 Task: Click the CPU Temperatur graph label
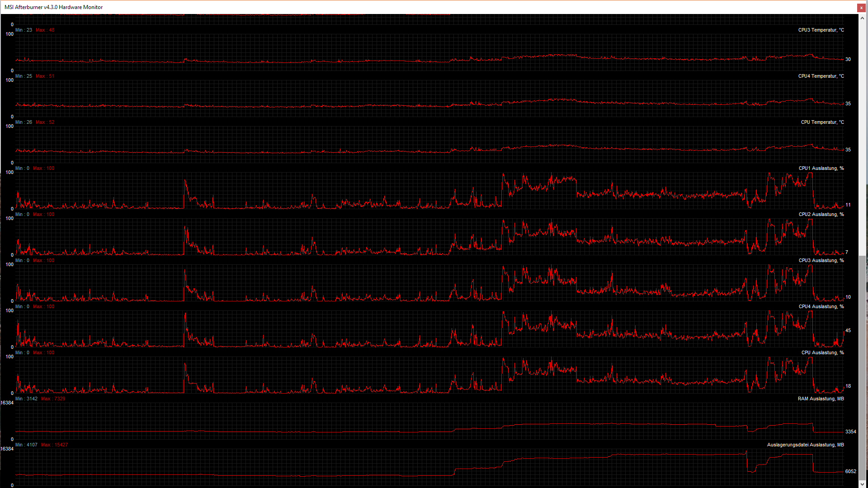pos(822,122)
